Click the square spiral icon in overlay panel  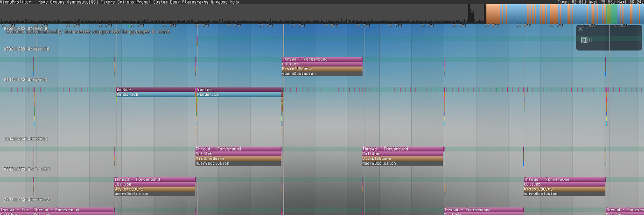584,40
